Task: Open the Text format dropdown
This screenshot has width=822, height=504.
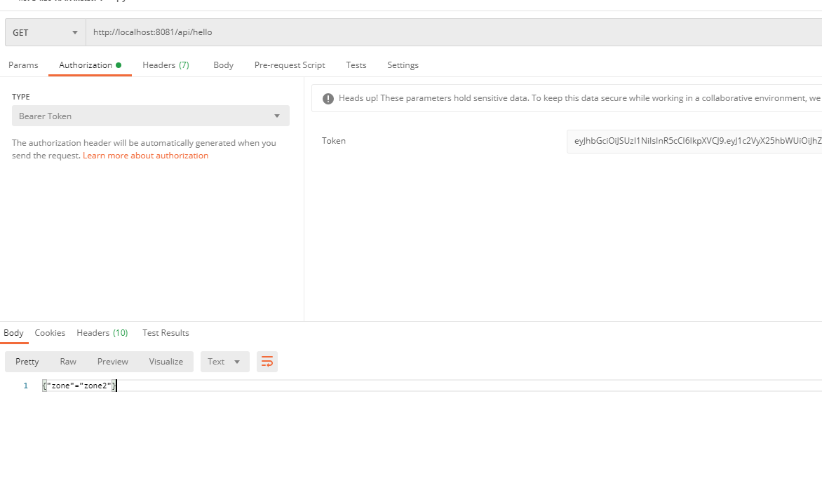Action: click(x=224, y=362)
